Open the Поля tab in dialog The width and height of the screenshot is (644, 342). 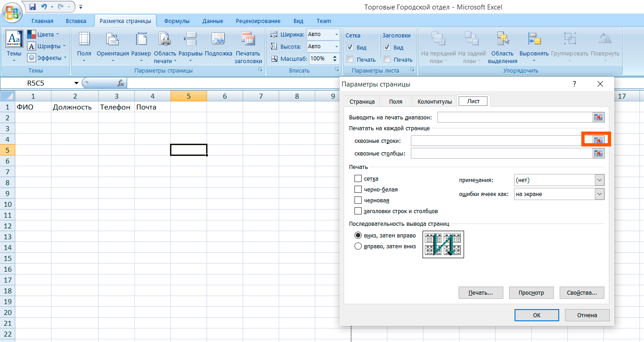point(396,102)
